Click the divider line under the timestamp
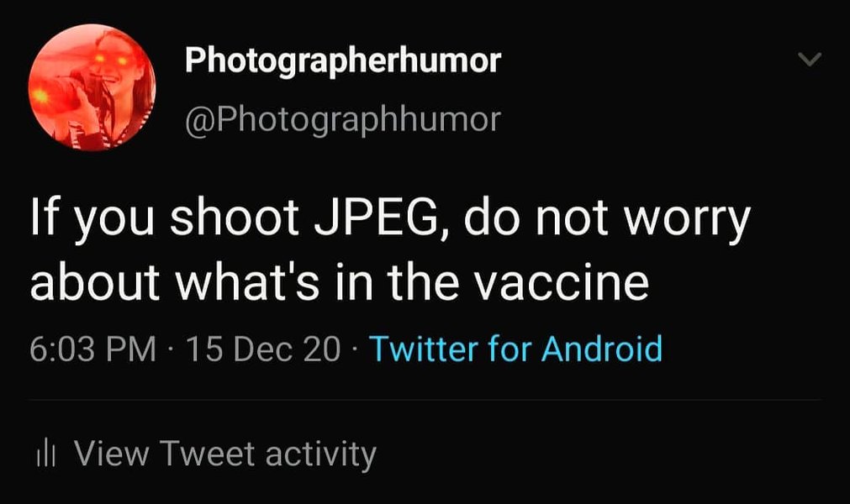 (x=425, y=401)
